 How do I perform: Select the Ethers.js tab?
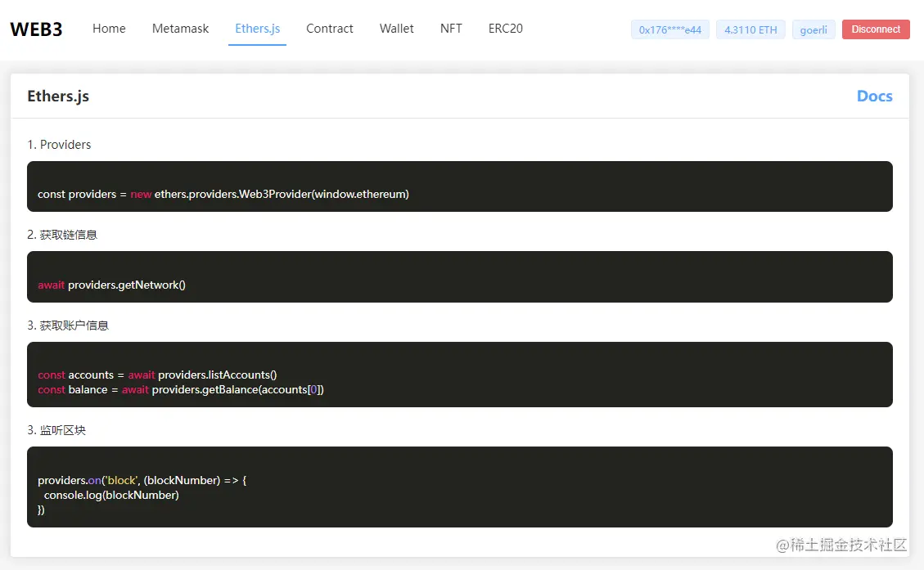coord(258,29)
